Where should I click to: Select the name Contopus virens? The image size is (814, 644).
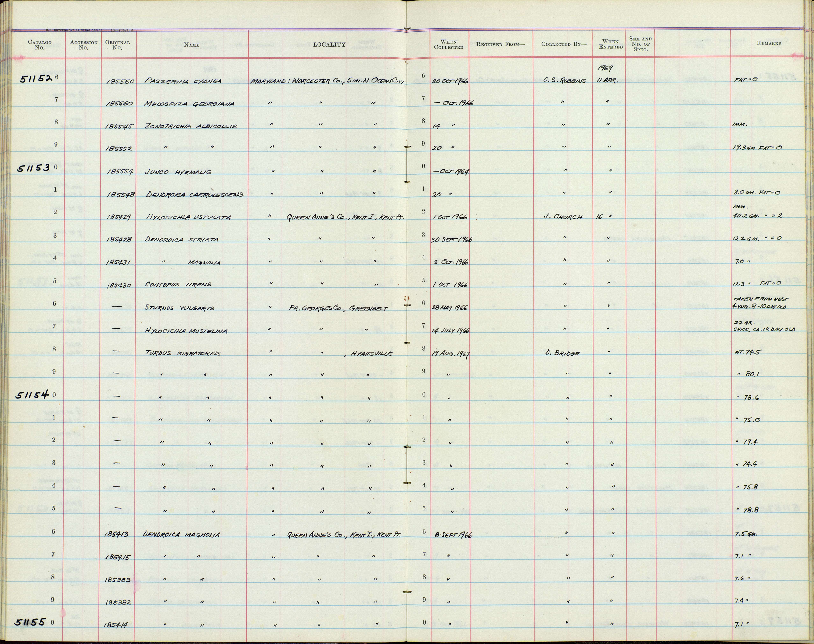(178, 285)
